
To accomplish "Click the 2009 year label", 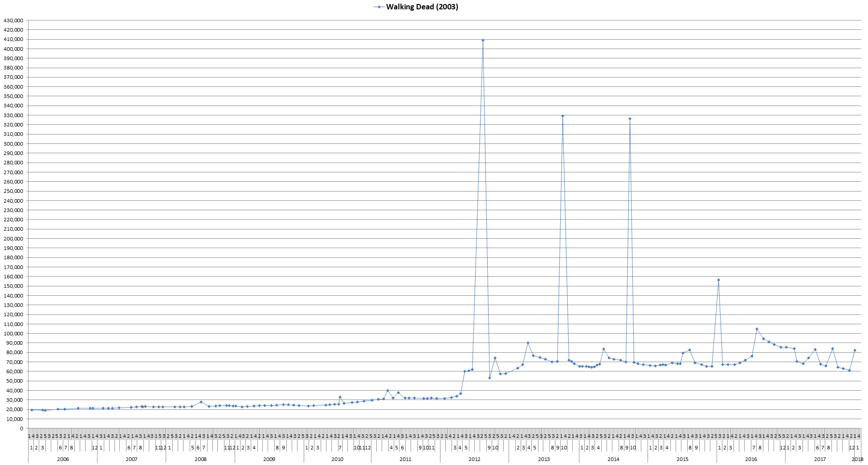I will point(269,459).
